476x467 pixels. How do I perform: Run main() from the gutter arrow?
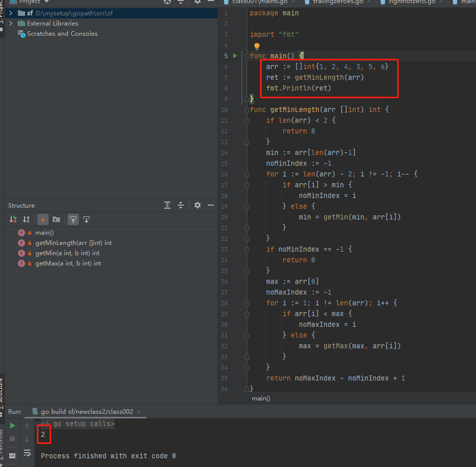pos(235,56)
